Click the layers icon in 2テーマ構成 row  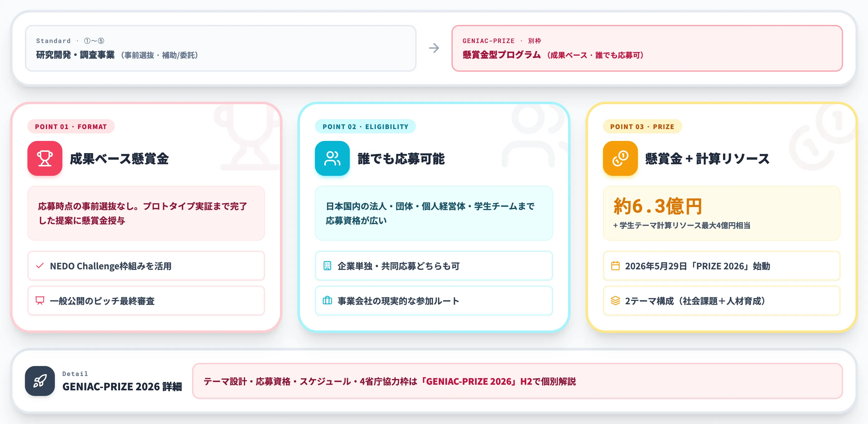coord(615,301)
